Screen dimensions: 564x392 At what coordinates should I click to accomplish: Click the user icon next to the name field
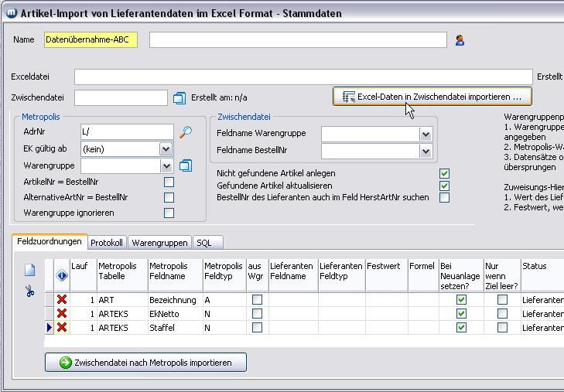460,40
